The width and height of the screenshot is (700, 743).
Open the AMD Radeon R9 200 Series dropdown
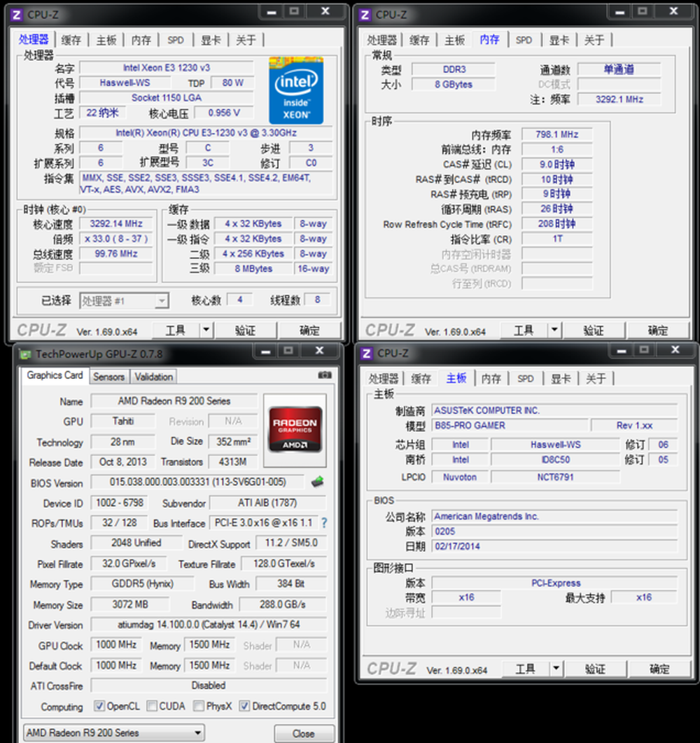[113, 733]
